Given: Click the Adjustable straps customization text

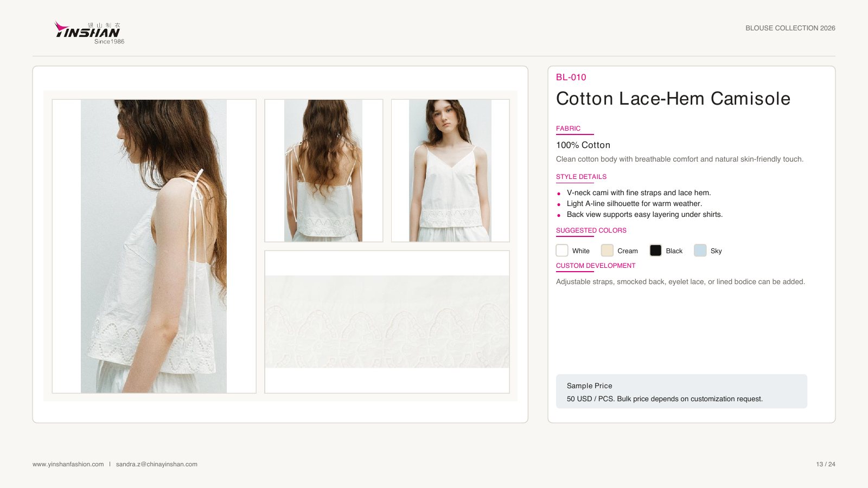Looking at the screenshot, I should pos(680,282).
